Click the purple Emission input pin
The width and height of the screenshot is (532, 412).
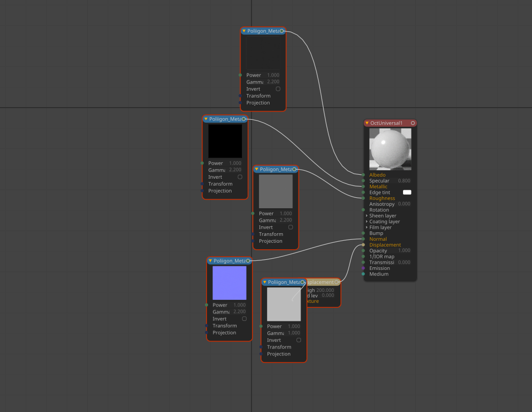(363, 268)
